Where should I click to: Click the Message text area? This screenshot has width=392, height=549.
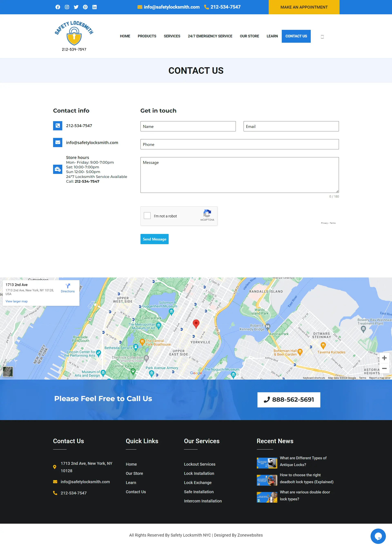(239, 175)
